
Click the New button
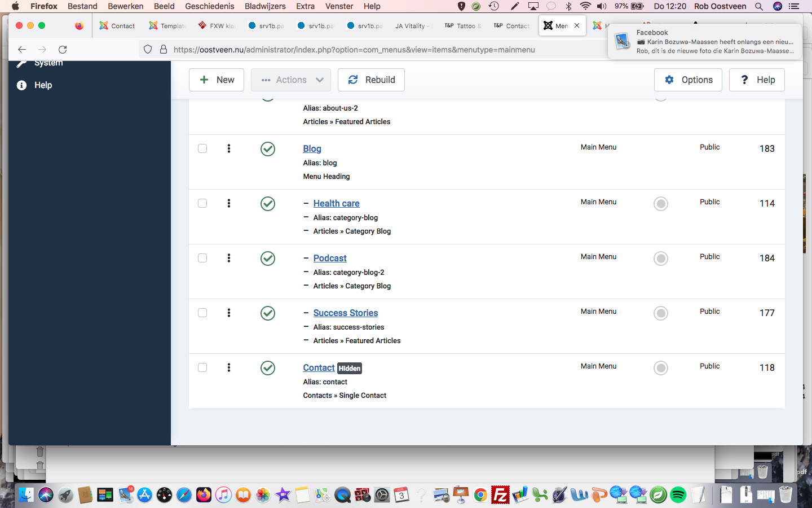(x=217, y=80)
